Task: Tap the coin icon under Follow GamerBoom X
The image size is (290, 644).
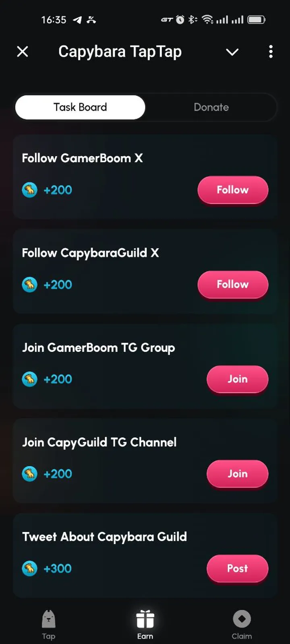Action: (29, 190)
